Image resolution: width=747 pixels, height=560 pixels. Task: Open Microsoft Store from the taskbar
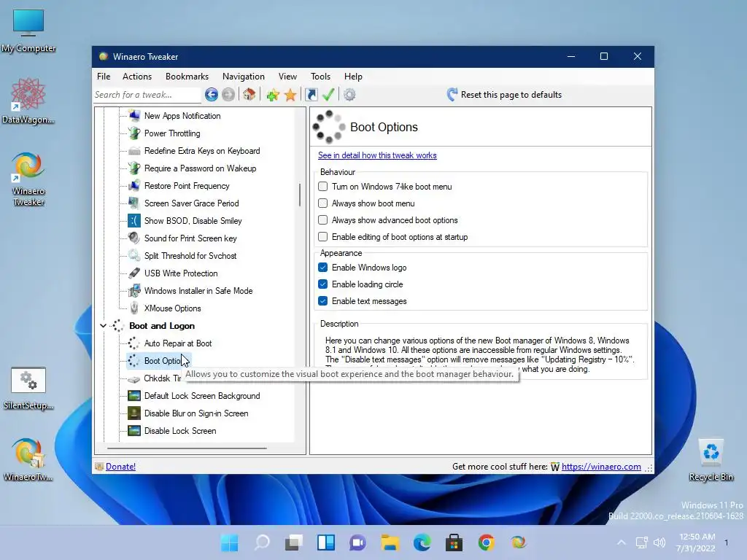(454, 542)
